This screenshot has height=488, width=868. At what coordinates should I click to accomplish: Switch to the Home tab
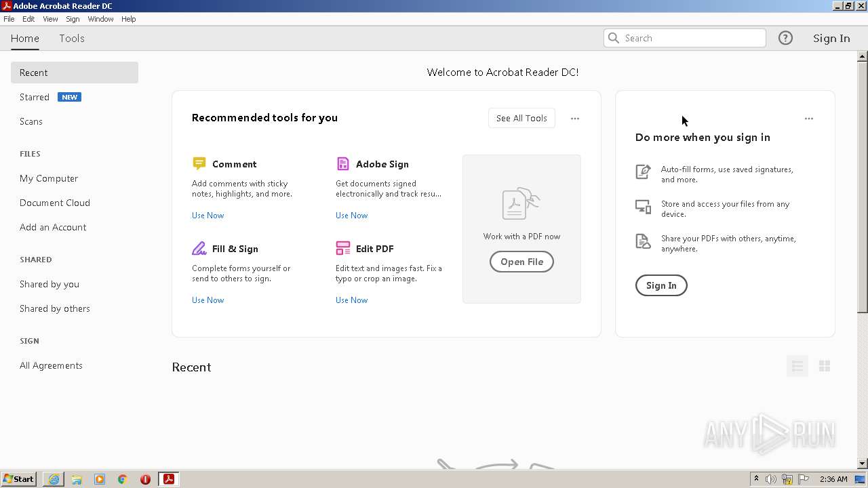[x=25, y=38]
